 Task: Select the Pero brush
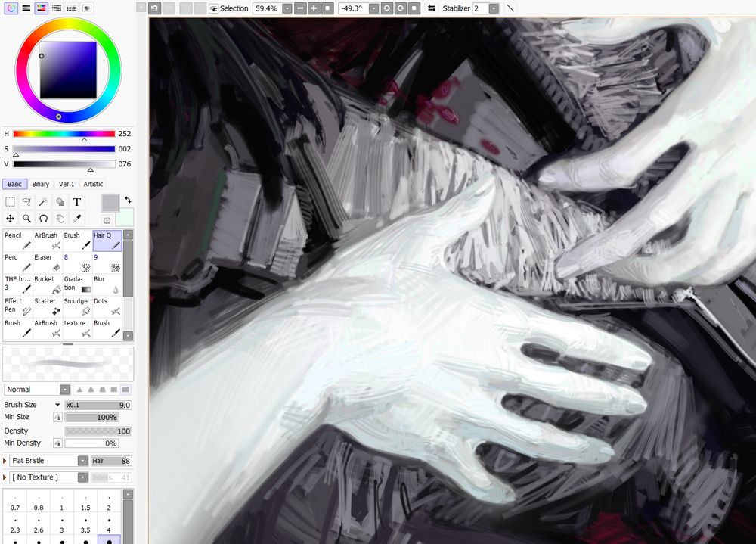point(18,263)
